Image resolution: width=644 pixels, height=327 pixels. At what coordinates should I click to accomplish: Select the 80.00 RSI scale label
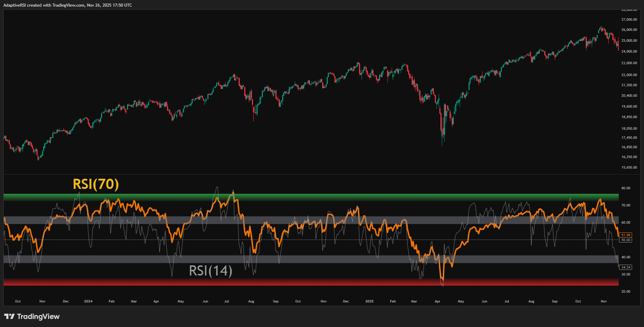(626, 188)
